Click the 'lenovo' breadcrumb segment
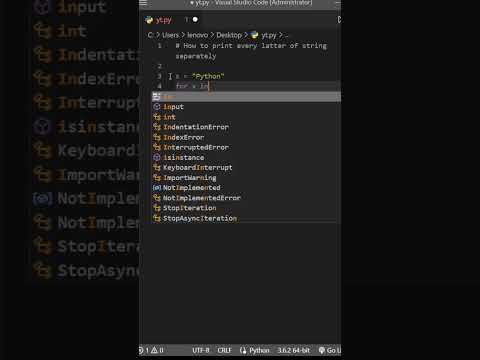This screenshot has height=360, width=480. 197,35
